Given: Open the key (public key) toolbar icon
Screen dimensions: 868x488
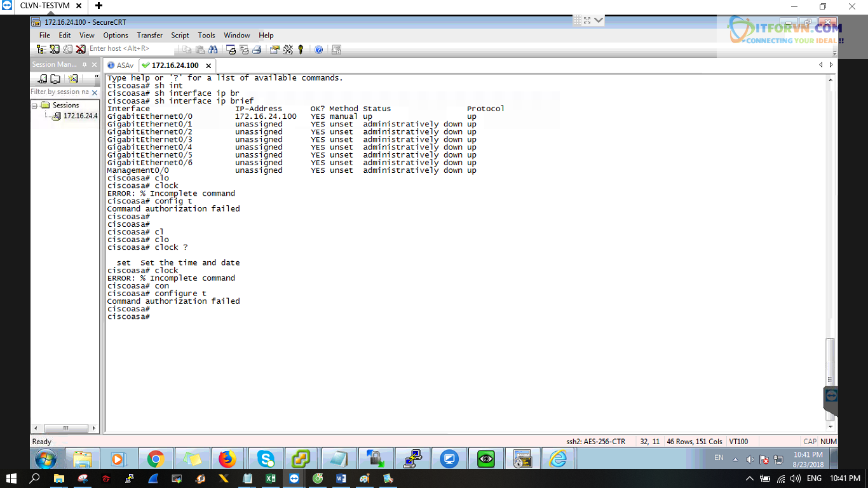Looking at the screenshot, I should coord(301,49).
